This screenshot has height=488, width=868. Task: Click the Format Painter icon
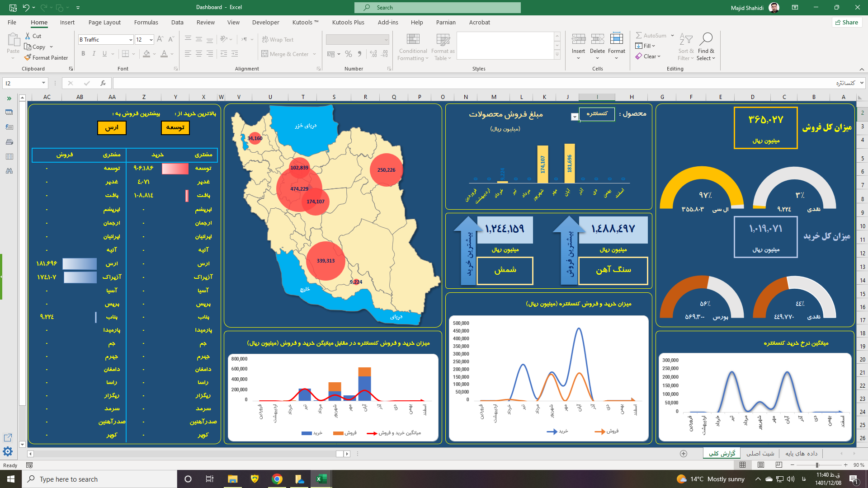pos(28,57)
